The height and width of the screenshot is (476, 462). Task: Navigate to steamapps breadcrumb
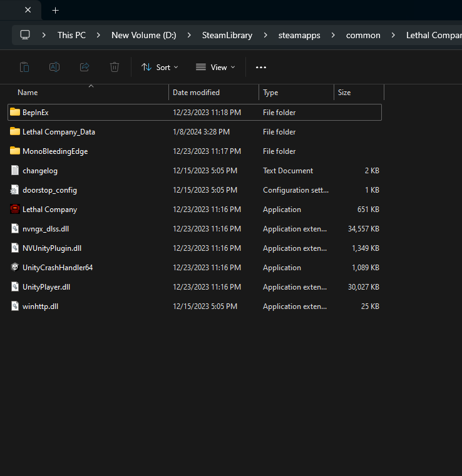tap(299, 35)
